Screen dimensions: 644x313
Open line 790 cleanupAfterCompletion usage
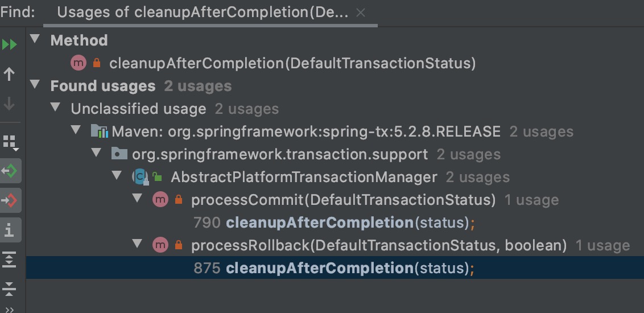pos(335,223)
